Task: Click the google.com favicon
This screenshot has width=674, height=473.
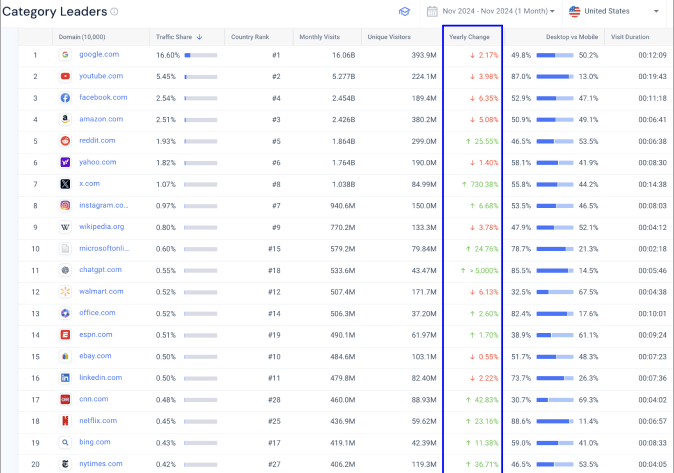Action: tap(65, 55)
